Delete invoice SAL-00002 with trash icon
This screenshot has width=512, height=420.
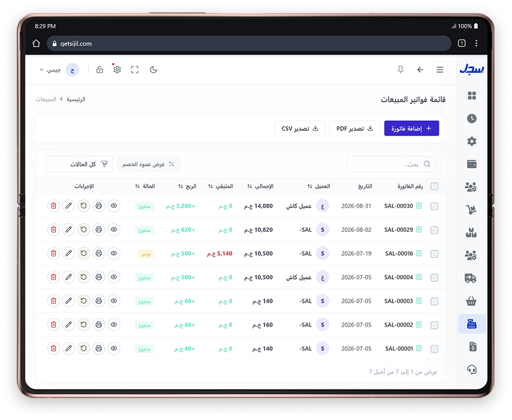pos(54,325)
